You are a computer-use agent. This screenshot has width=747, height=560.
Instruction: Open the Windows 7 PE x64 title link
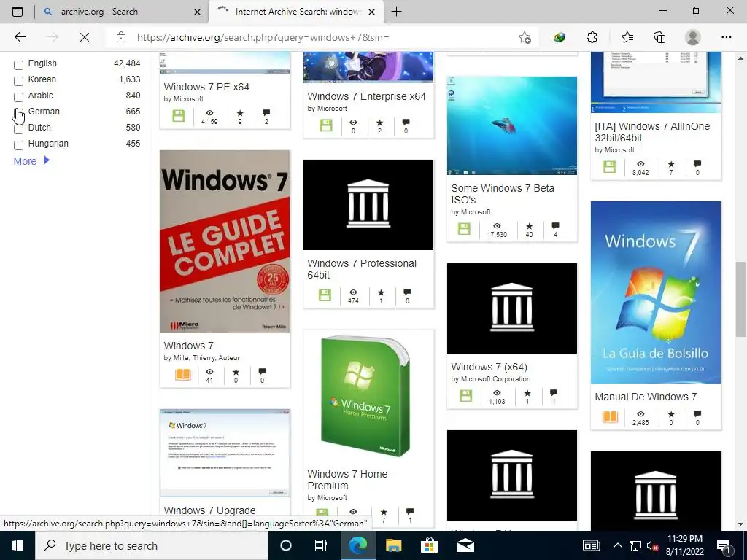[206, 87]
